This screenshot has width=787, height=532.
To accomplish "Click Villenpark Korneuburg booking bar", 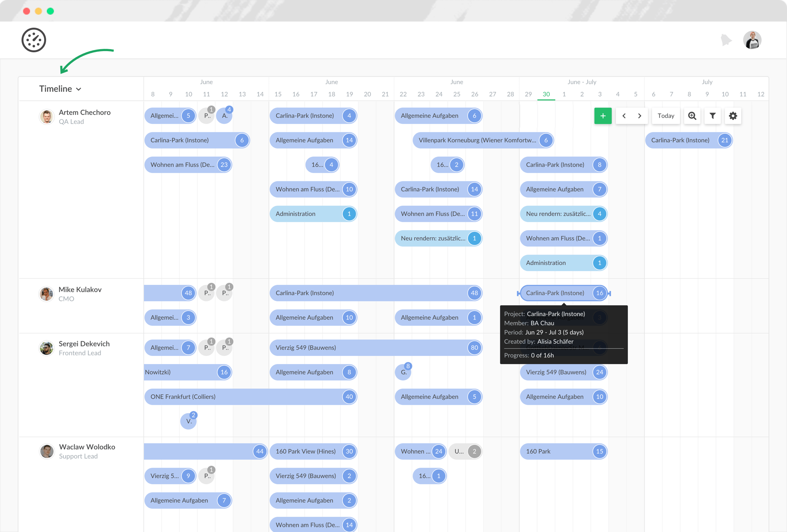I will 477,140.
